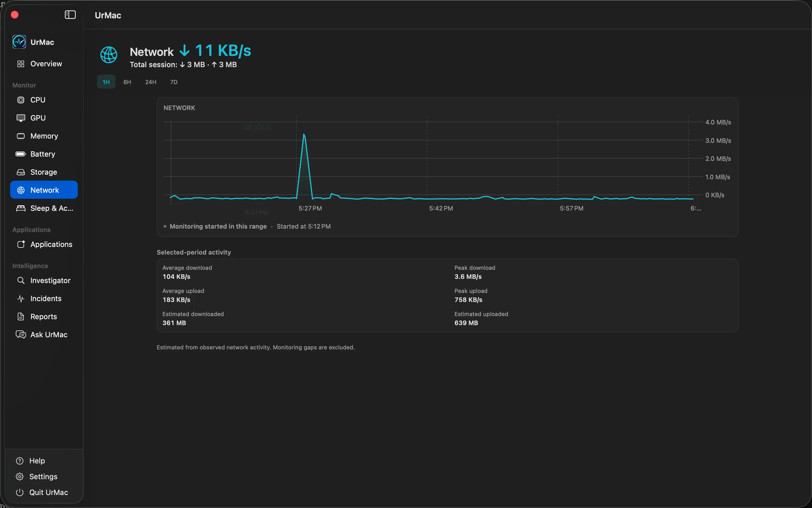Screen dimensions: 812x508
Task: Click the 3.0 MB/s axis label
Action: [x=718, y=141]
